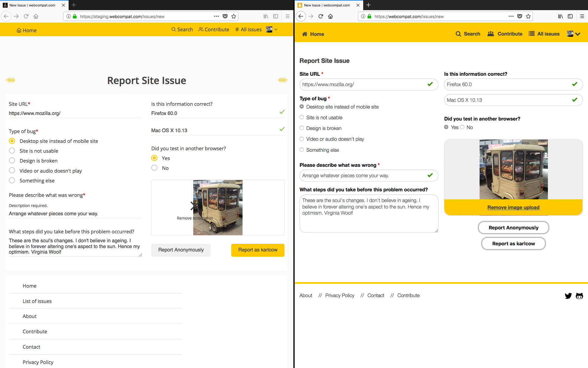
Task: Click 'Remove image upload' link
Action: [x=513, y=207]
